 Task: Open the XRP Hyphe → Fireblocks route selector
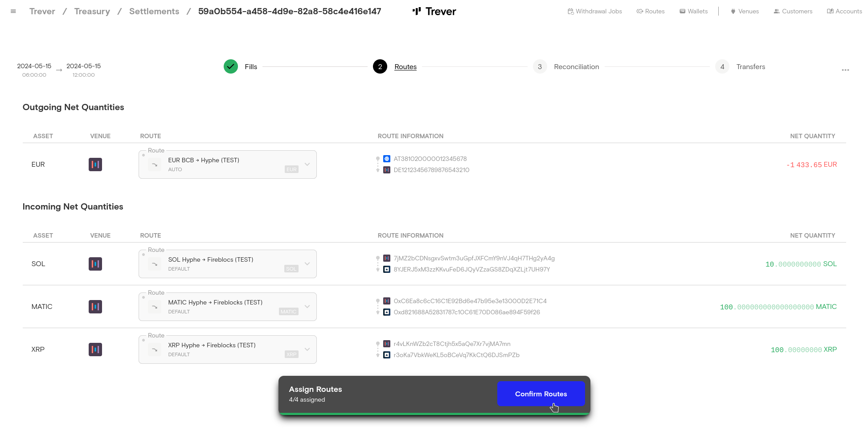click(307, 350)
